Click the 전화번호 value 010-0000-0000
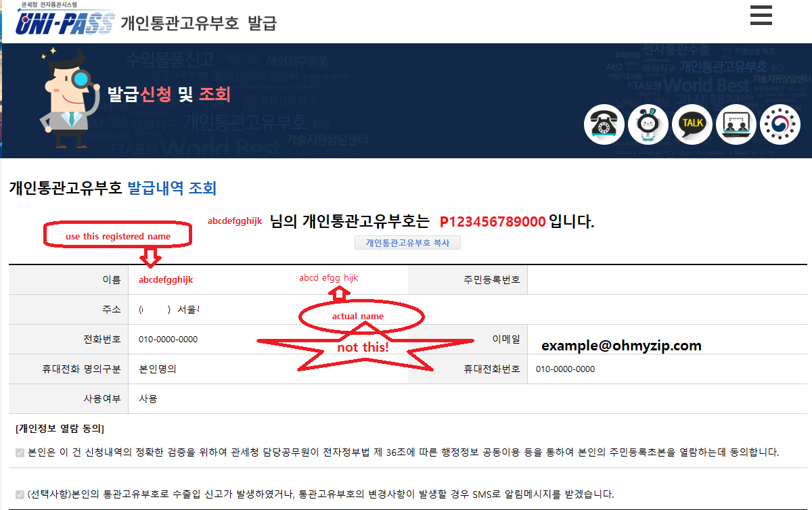812x510 pixels. [x=168, y=340]
